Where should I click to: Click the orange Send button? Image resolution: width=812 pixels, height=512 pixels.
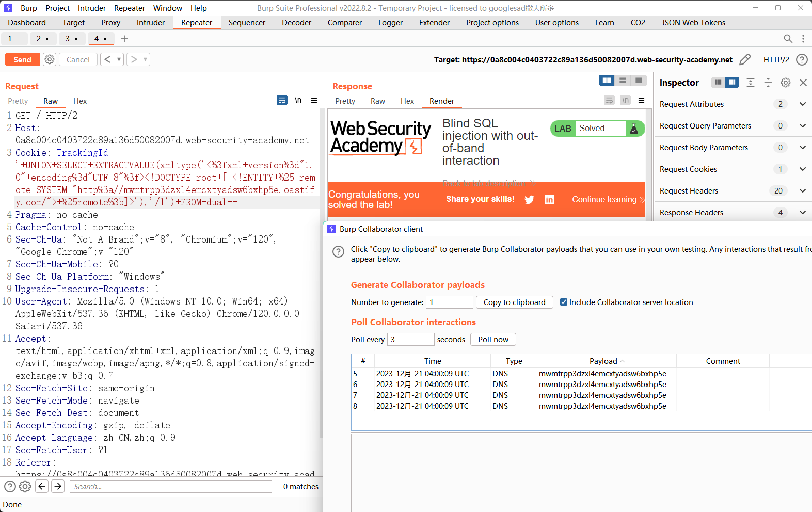coord(22,59)
